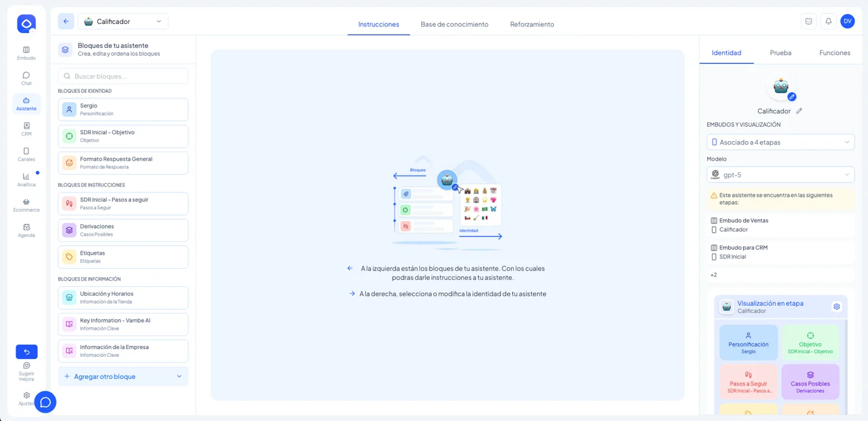This screenshot has width=868, height=421.
Task: Click the back arrow button
Action: tap(66, 21)
